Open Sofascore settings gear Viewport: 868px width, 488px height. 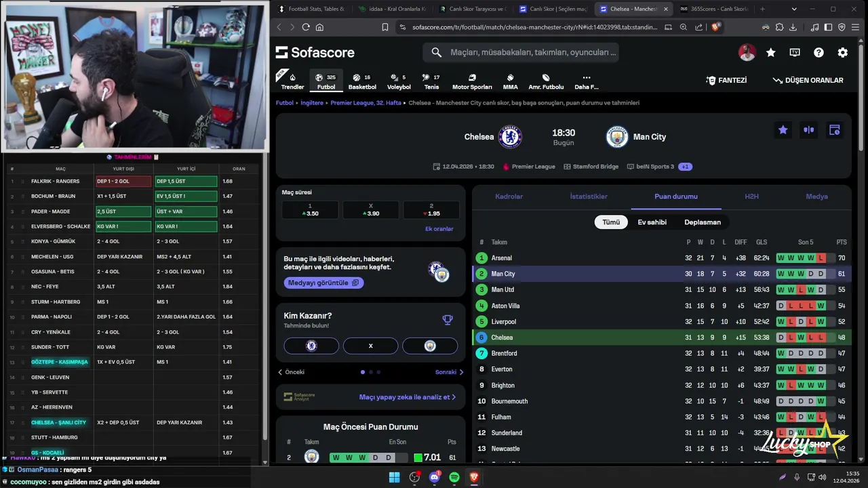pos(842,53)
